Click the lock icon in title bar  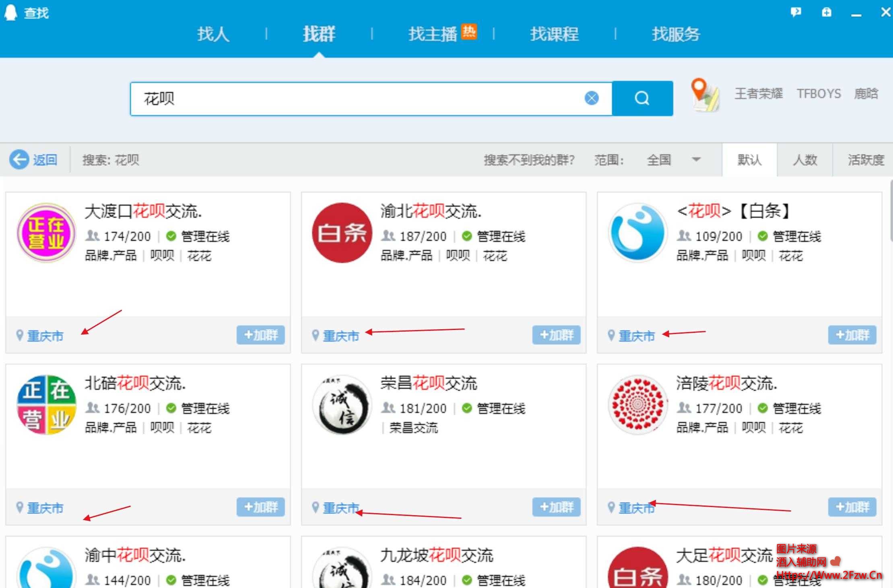826,12
